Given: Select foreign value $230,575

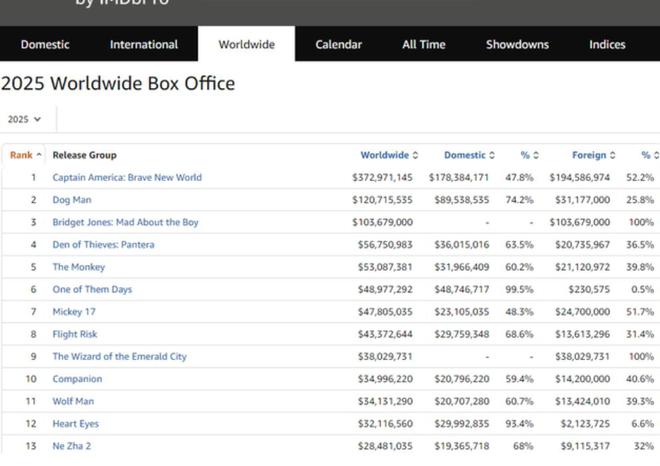Looking at the screenshot, I should point(589,289).
